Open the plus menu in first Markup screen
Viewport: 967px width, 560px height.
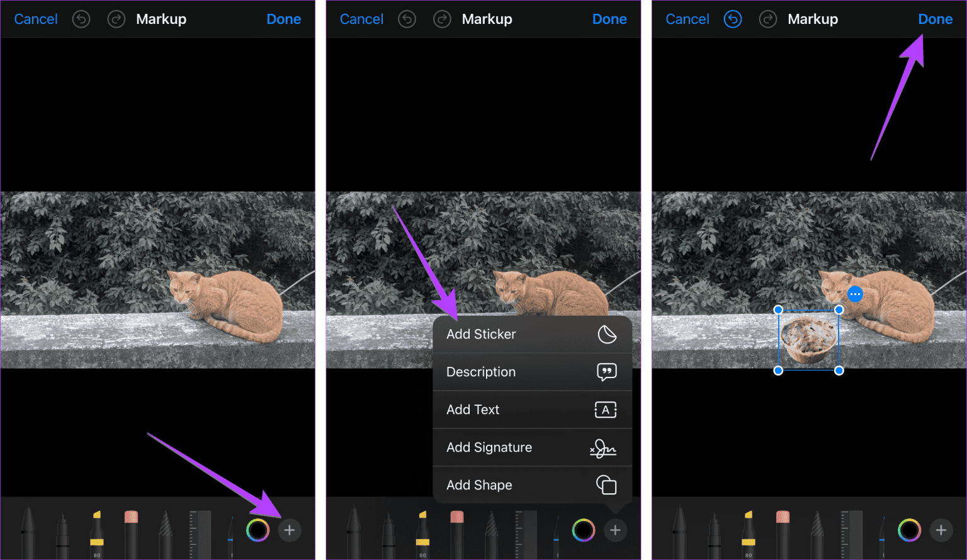point(290,530)
